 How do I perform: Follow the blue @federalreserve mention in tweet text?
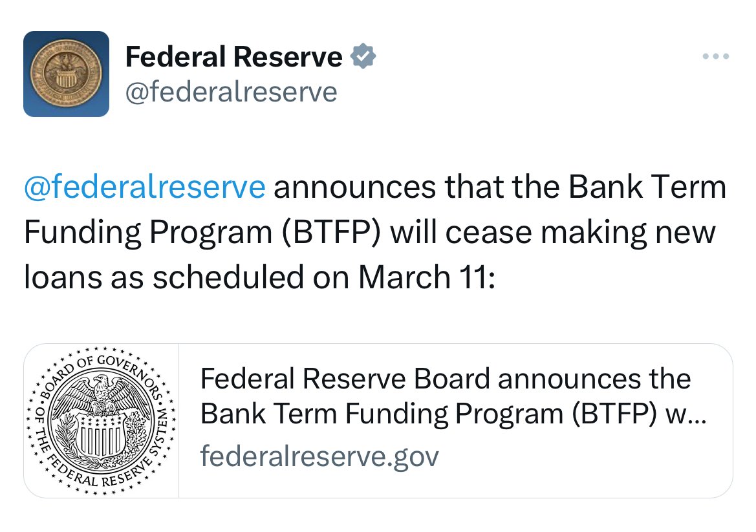(144, 187)
